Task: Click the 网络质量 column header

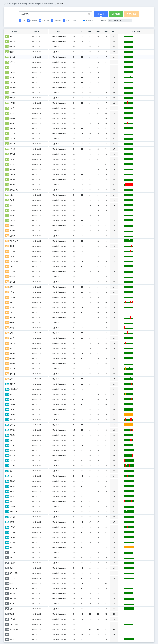Action: (x=136, y=32)
